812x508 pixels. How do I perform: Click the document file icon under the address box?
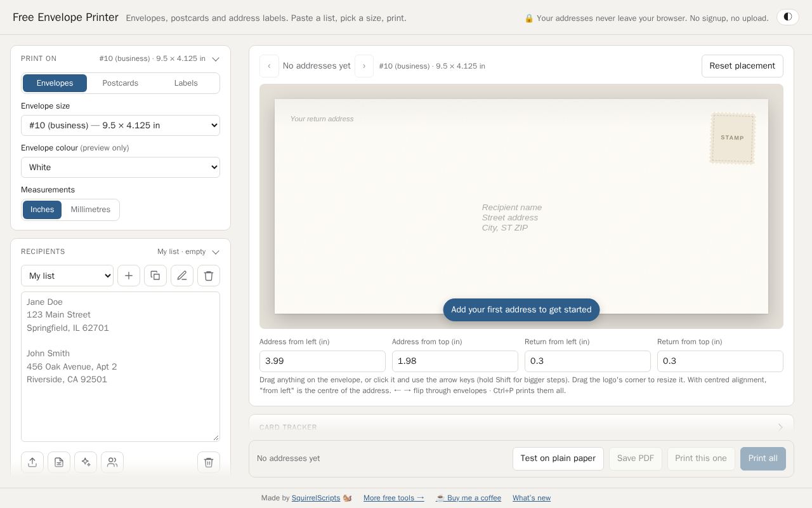(x=59, y=462)
